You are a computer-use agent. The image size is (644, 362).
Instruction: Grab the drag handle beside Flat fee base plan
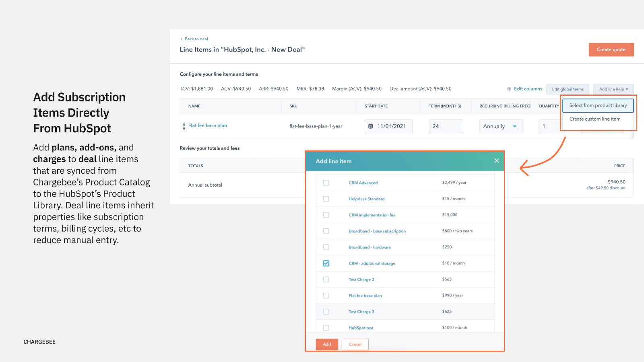[184, 126]
